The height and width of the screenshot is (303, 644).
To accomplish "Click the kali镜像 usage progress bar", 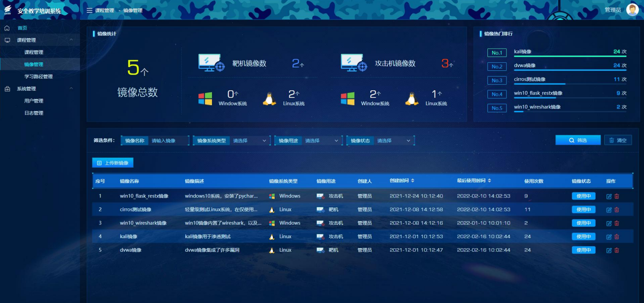I will (x=570, y=56).
